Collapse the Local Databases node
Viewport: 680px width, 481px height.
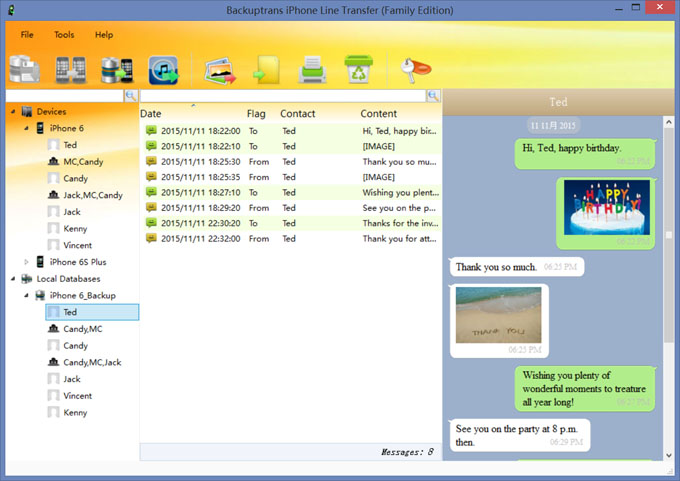(13, 278)
